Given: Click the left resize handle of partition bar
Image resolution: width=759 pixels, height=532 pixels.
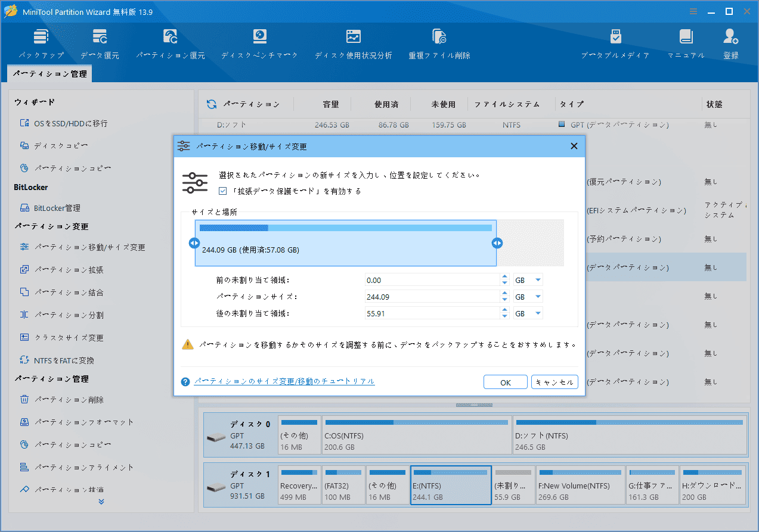Looking at the screenshot, I should pos(194,243).
